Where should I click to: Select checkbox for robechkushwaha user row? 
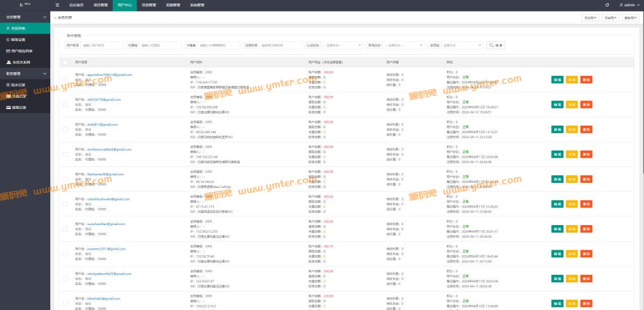click(65, 204)
